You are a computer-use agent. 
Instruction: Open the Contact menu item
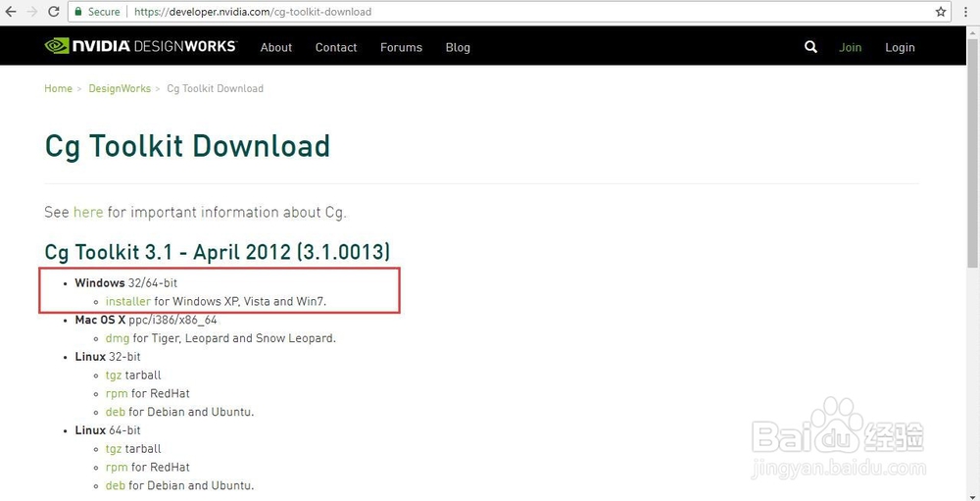[336, 47]
